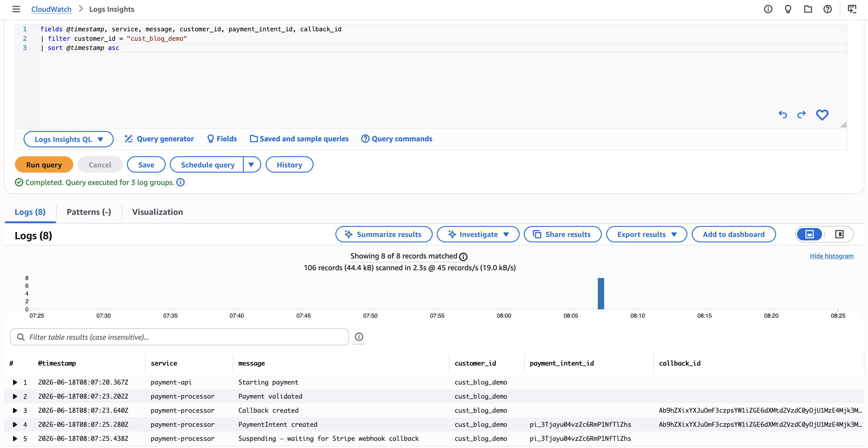Grab the query editor resize handle
868x448 pixels.
point(843,125)
